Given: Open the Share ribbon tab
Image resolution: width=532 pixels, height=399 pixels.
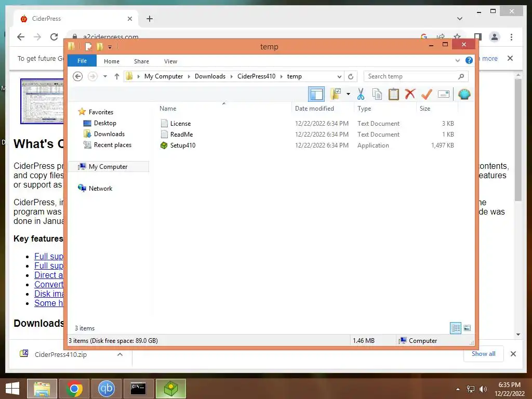Looking at the screenshot, I should [x=141, y=61].
